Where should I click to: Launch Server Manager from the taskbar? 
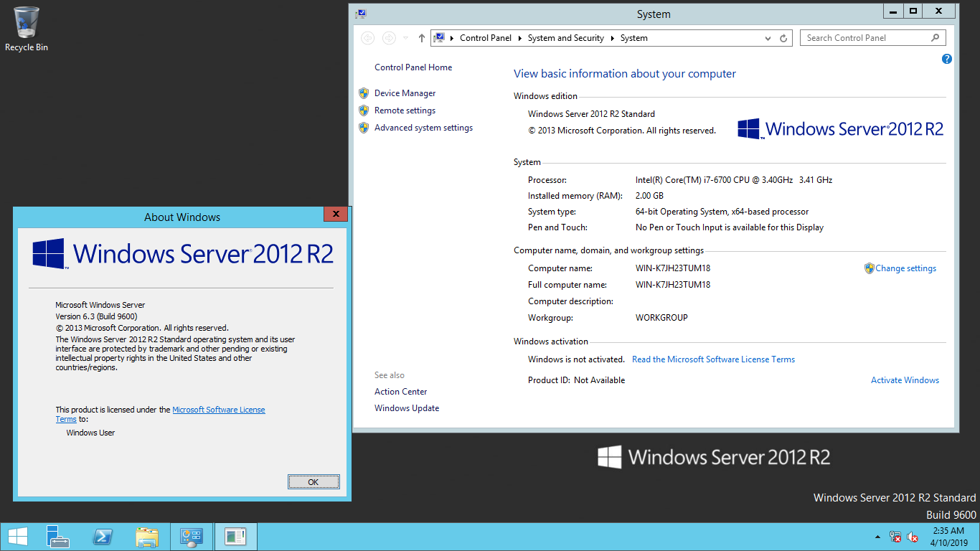(x=58, y=537)
